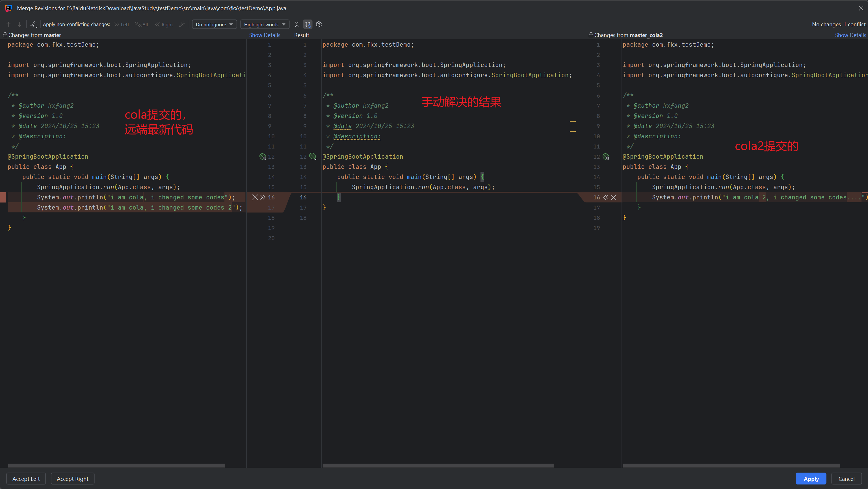
Task: Accept left conflict change with double arrows
Action: point(263,197)
